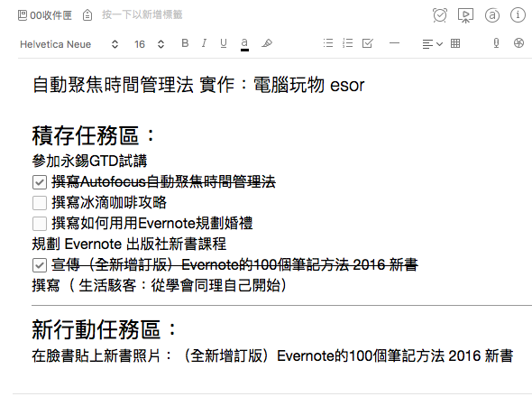Click the strikethrough text 撰寫Autofocus自動聚焦時間管理法
The image size is (532, 406).
(164, 182)
